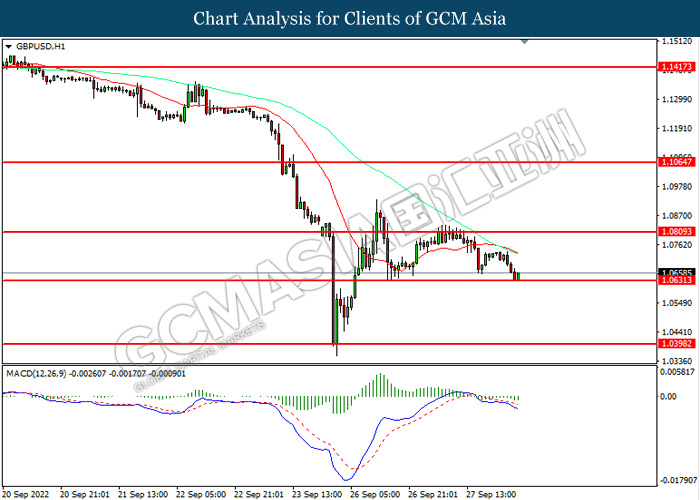
Task: Select the 1.03982 red price label
Action: (677, 344)
